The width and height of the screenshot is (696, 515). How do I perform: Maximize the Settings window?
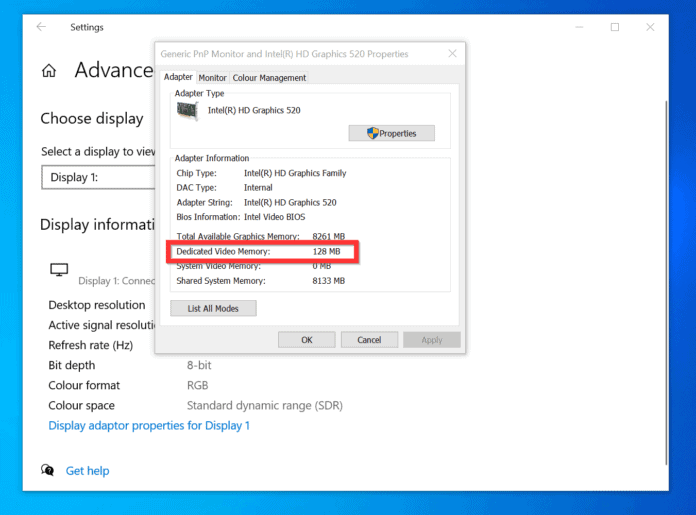click(x=615, y=28)
